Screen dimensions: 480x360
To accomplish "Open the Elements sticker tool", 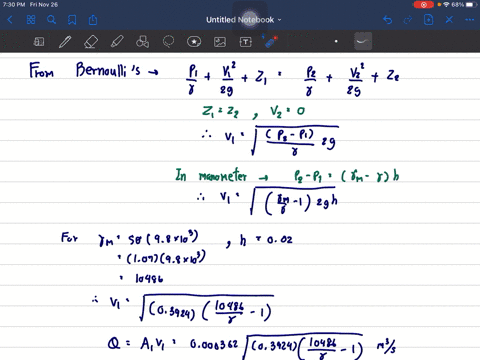I will (194, 42).
